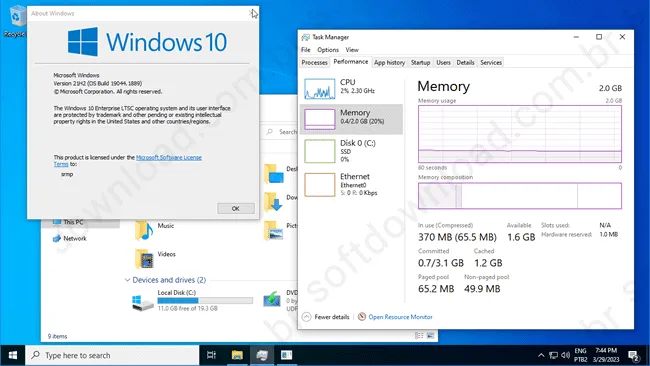
Task: Click the '1.6 GB' available value
Action: pyautogui.click(x=521, y=237)
